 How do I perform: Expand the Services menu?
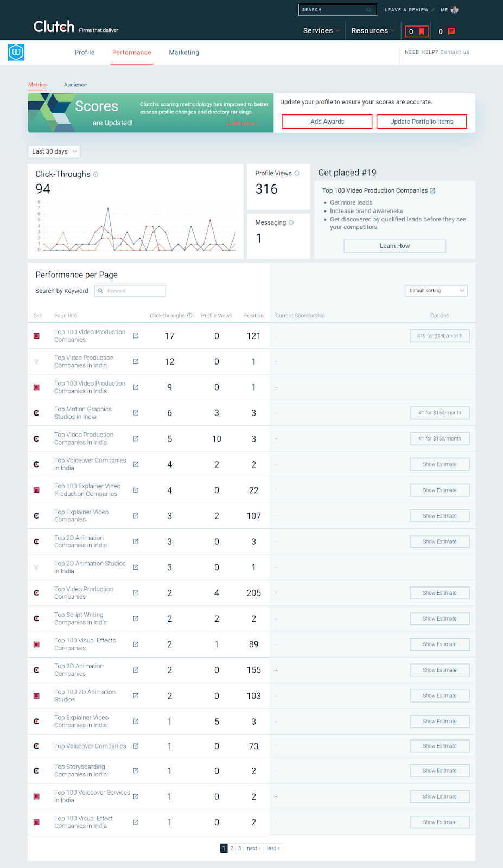click(321, 31)
